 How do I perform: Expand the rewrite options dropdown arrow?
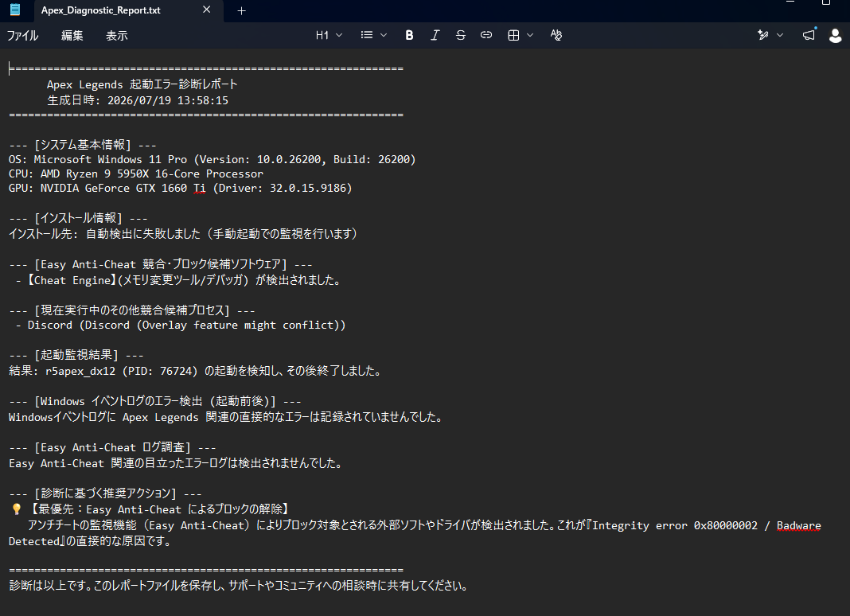coord(780,35)
